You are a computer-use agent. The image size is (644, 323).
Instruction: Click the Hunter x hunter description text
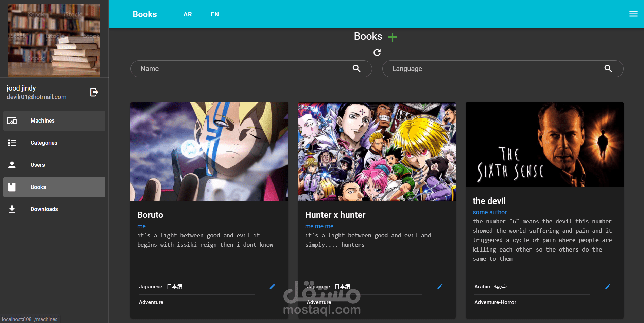click(368, 240)
